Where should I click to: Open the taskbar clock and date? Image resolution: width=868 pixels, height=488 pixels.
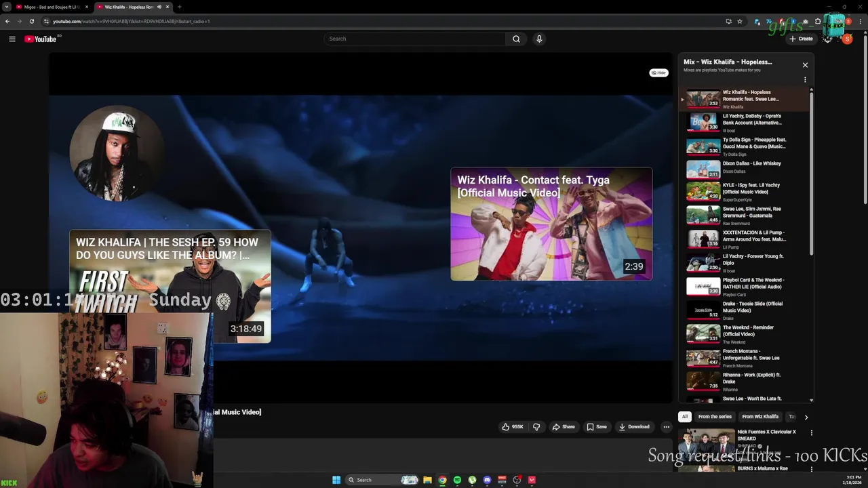pyautogui.click(x=853, y=480)
